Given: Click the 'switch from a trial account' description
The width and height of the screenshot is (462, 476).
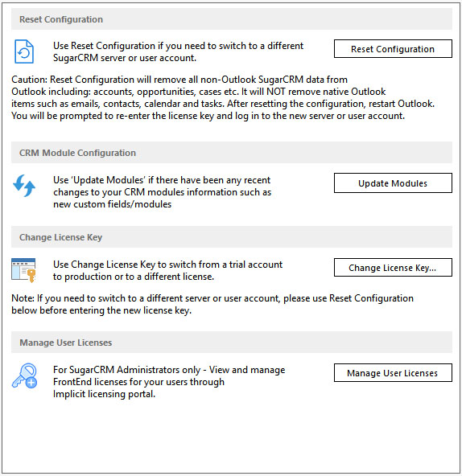Looking at the screenshot, I should point(167,270).
